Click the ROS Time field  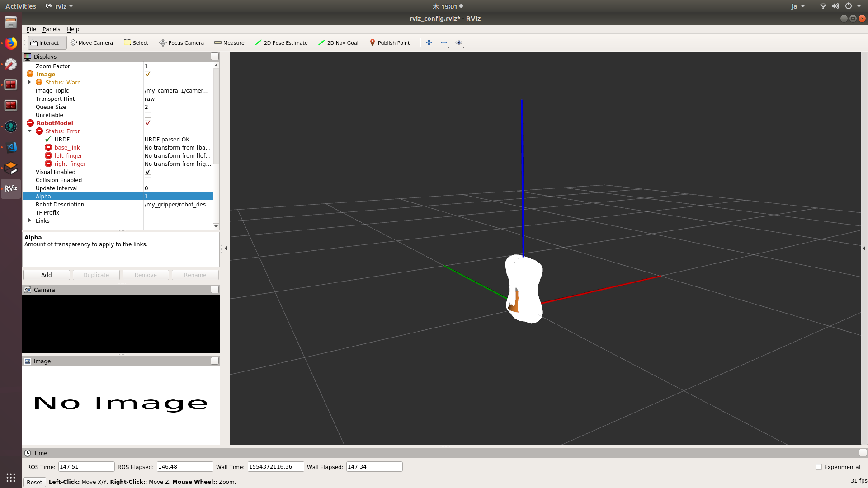click(x=86, y=467)
